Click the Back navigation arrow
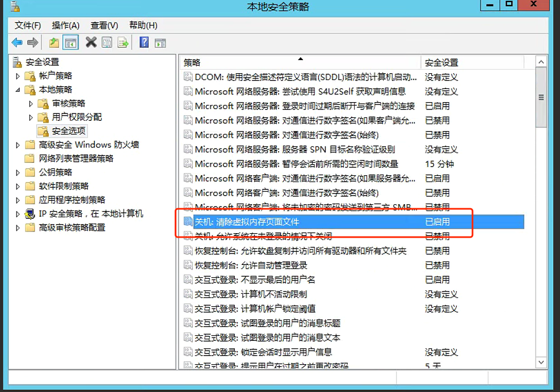This screenshot has width=560, height=392. coord(15,42)
